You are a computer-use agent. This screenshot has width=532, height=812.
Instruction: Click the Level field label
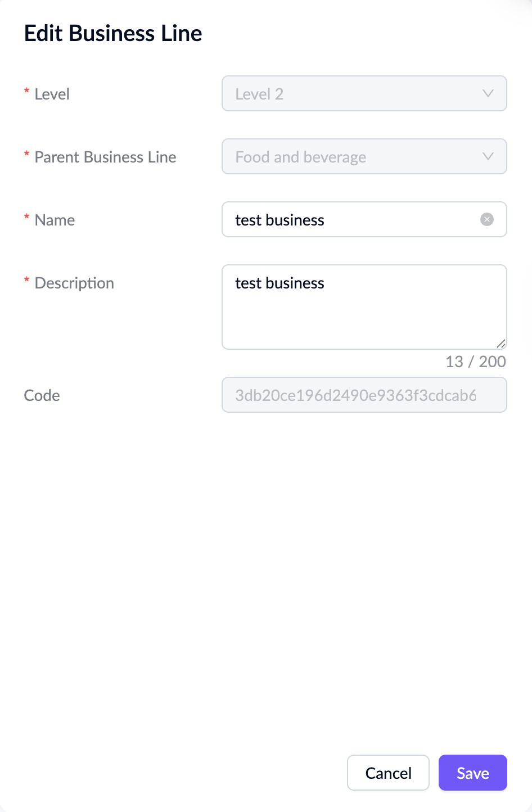coord(52,94)
